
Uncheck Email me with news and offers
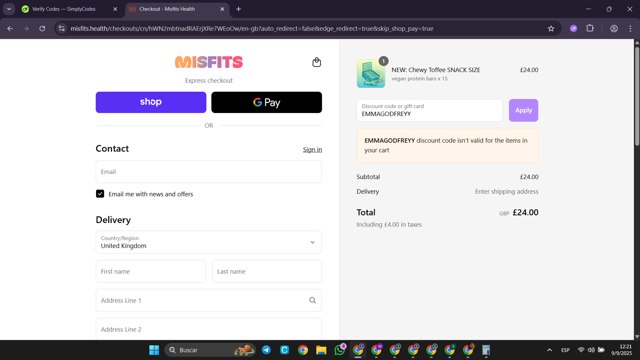point(100,194)
